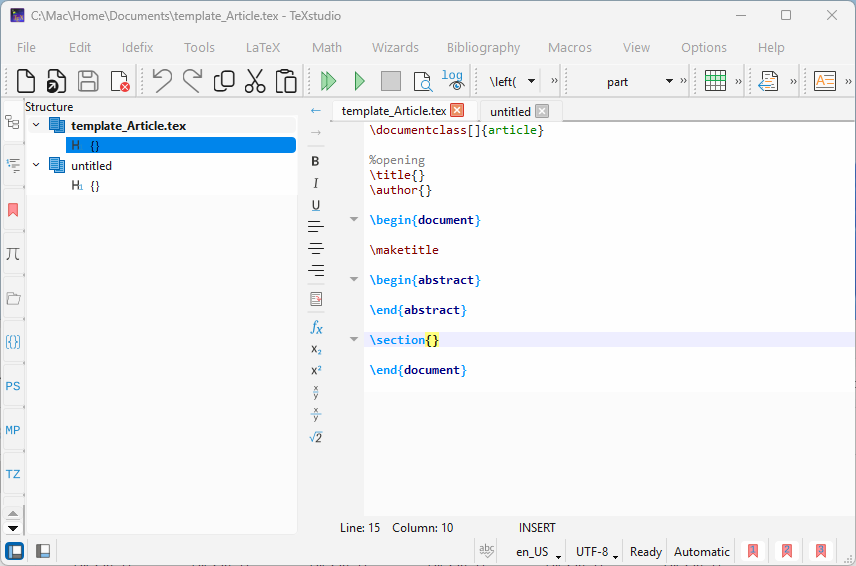Insert subscript from side toolbar

[316, 349]
